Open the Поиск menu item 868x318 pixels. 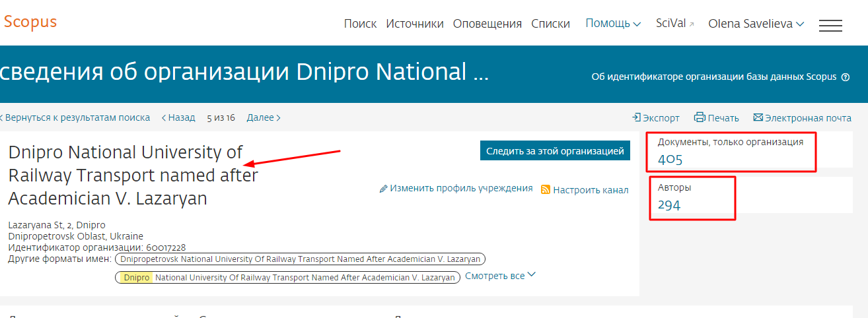[x=360, y=24]
